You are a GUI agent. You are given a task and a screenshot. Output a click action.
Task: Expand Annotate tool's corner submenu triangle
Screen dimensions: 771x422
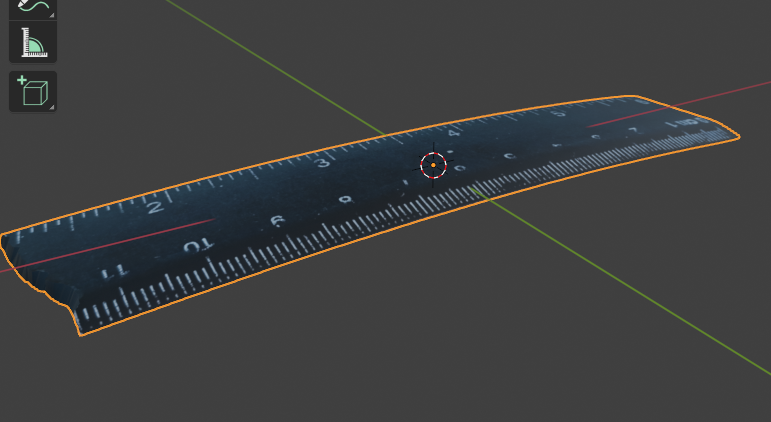pos(52,15)
